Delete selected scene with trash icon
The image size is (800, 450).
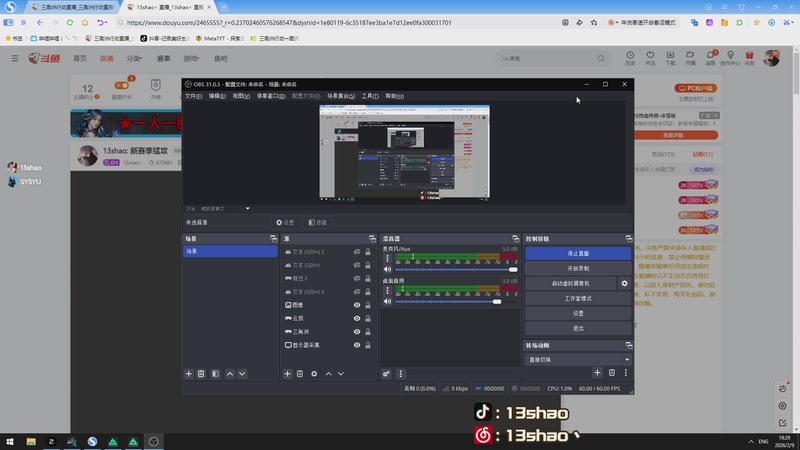point(201,374)
